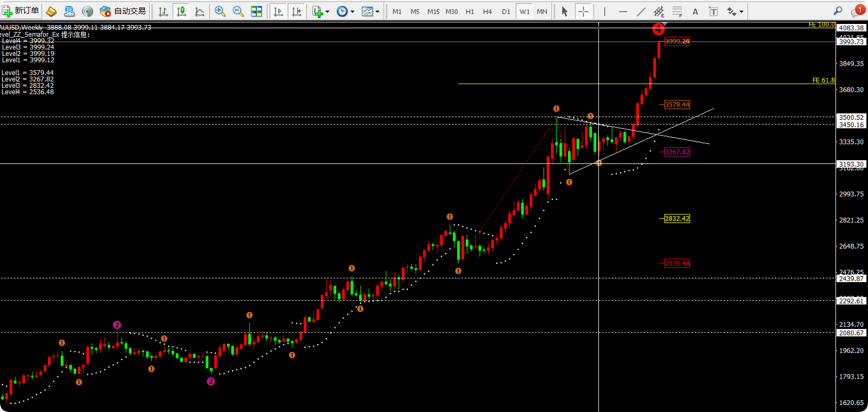
Task: Open the search magnifier in the toolbar
Action: [x=838, y=11]
